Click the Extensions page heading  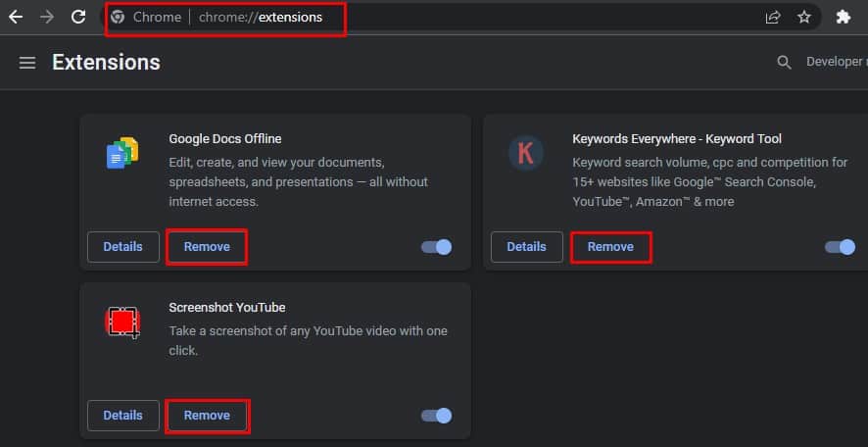click(x=106, y=62)
